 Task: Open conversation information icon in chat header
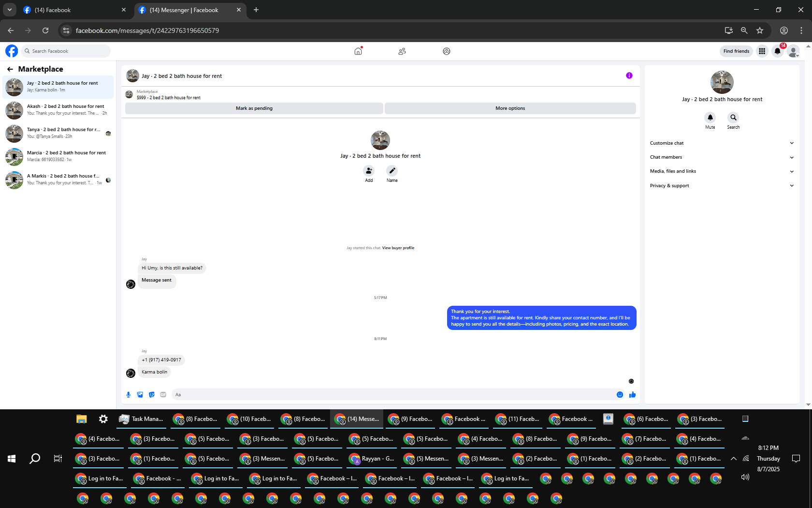pyautogui.click(x=629, y=75)
